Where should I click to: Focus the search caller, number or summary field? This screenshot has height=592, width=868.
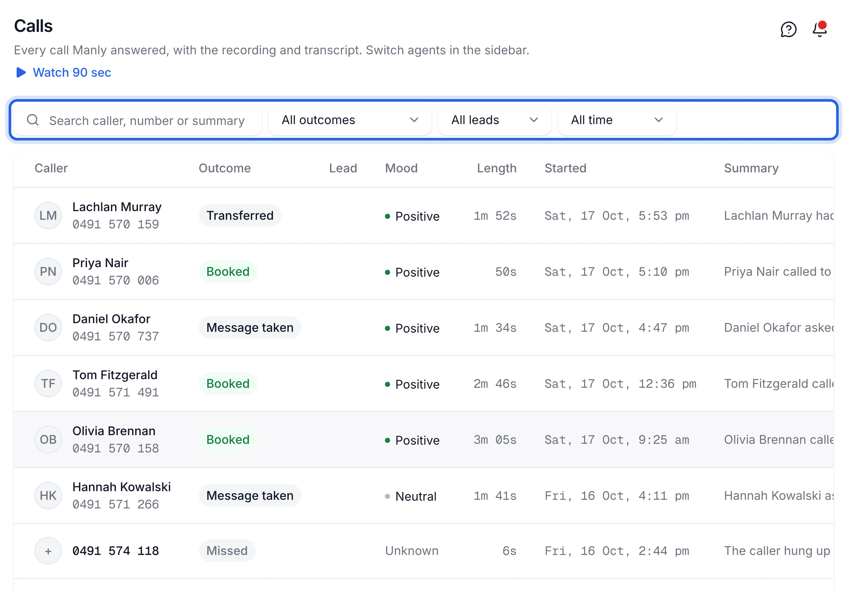(138, 120)
